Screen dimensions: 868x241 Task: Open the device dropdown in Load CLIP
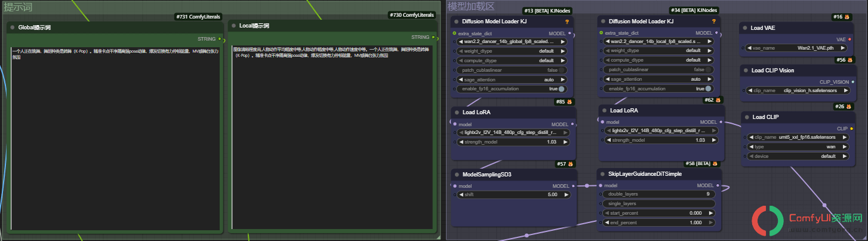pos(798,156)
